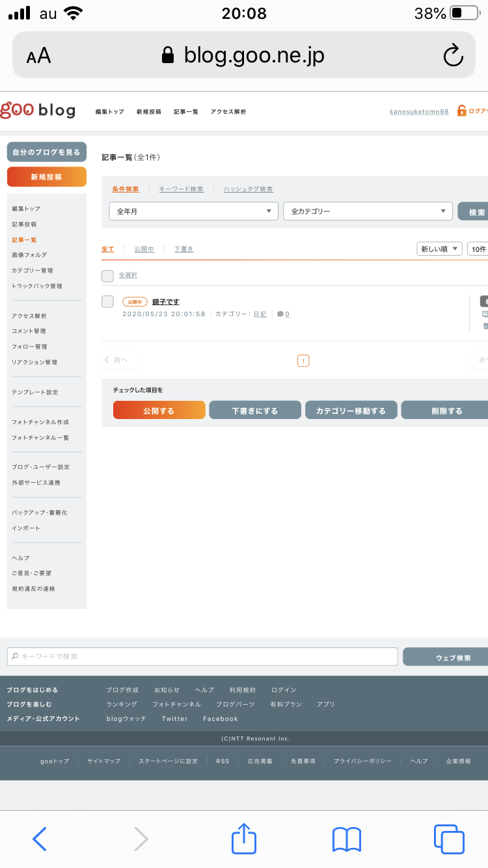This screenshot has height=868, width=488.
Task: Select the 下書き filter tab
Action: click(183, 249)
